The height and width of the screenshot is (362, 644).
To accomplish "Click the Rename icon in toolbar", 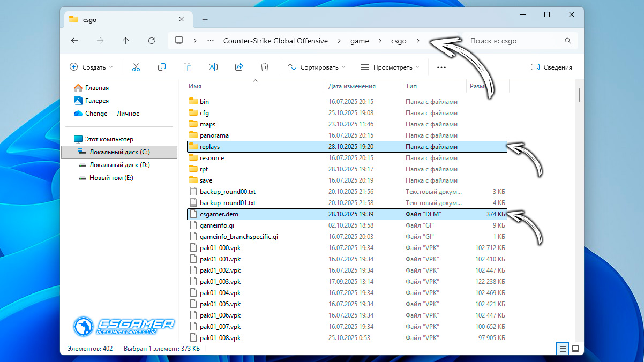I will coord(213,67).
